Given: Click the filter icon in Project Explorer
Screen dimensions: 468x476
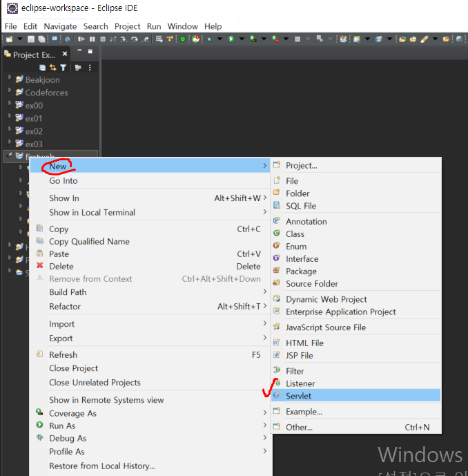Looking at the screenshot, I should tap(64, 68).
